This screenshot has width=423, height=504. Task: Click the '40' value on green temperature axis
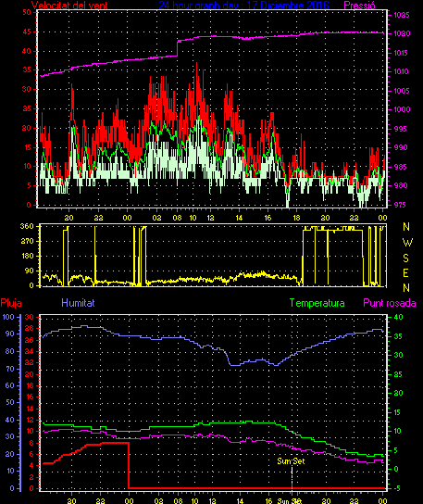398,317
